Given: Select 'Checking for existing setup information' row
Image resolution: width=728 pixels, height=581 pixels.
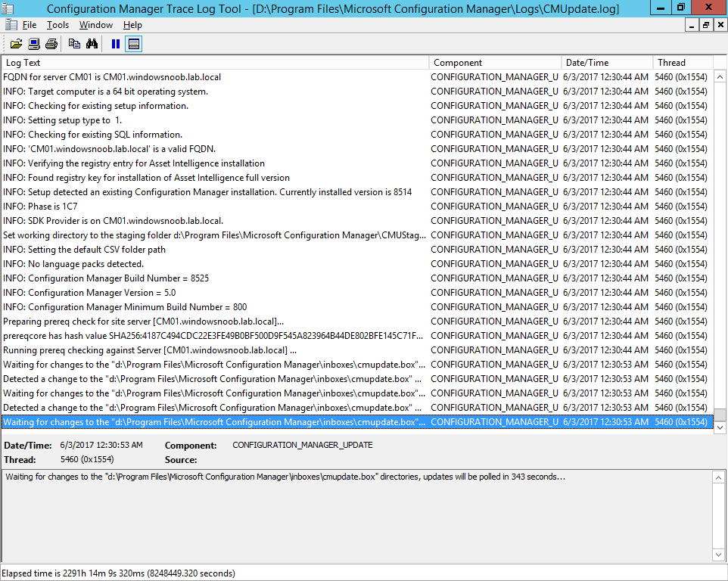Looking at the screenshot, I should click(357, 106).
